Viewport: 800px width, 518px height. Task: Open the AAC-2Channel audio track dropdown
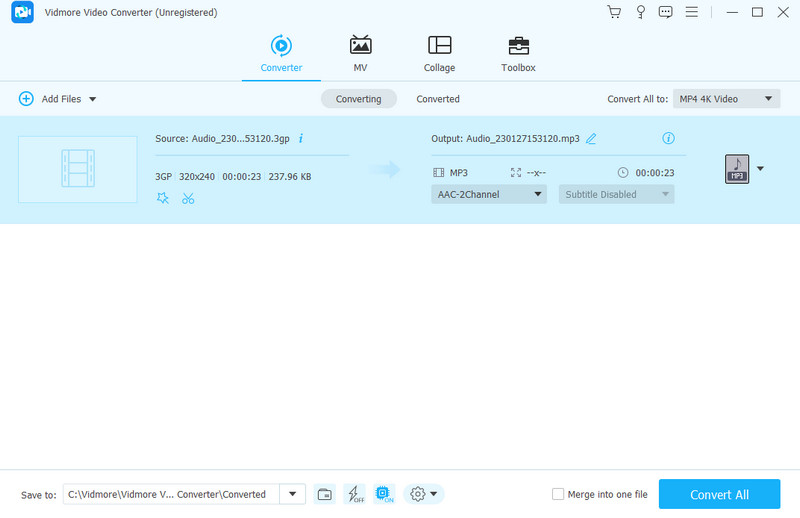point(489,194)
